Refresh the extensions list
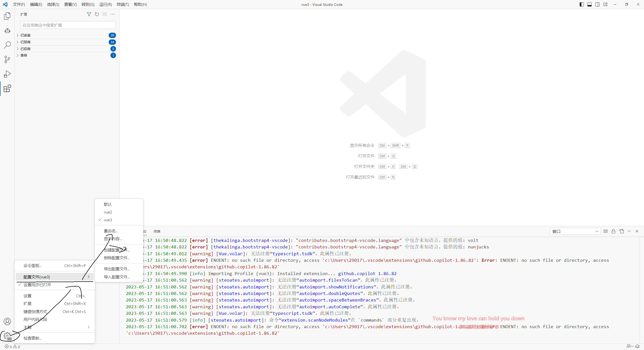 (x=97, y=14)
